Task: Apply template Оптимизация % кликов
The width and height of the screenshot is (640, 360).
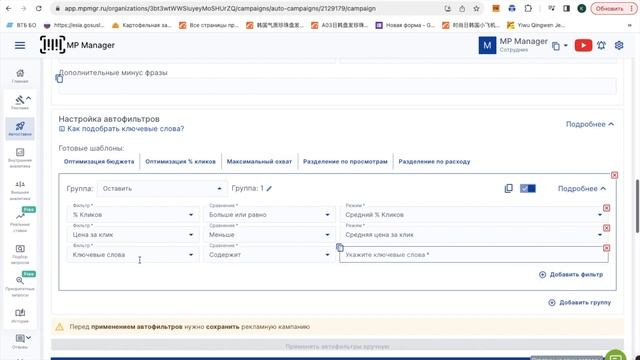Action: click(x=180, y=162)
